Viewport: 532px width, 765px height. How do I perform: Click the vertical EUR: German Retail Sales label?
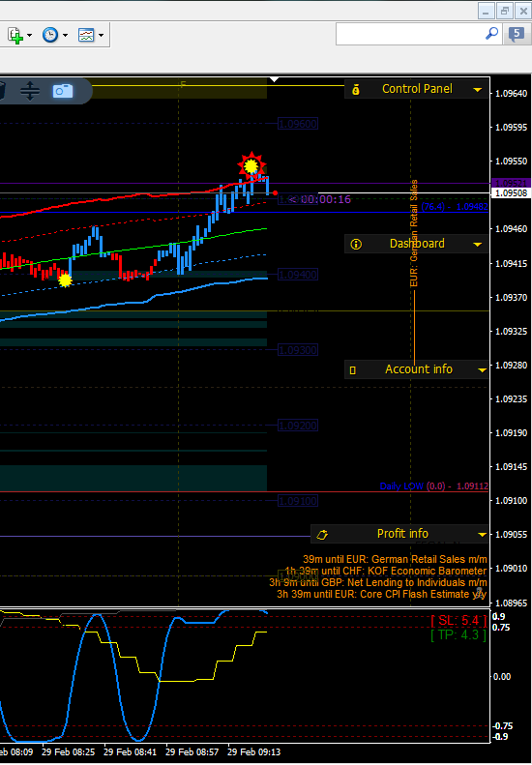click(x=414, y=234)
